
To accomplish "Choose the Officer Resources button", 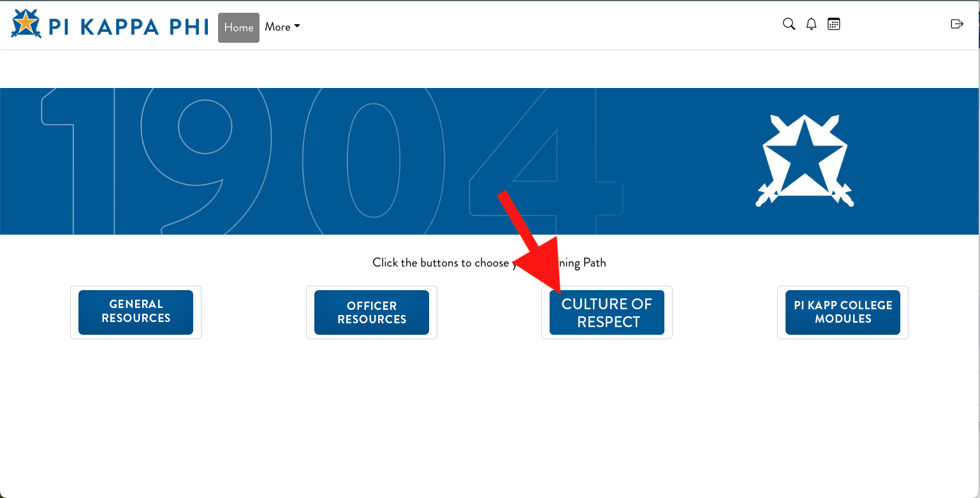I will pyautogui.click(x=372, y=312).
